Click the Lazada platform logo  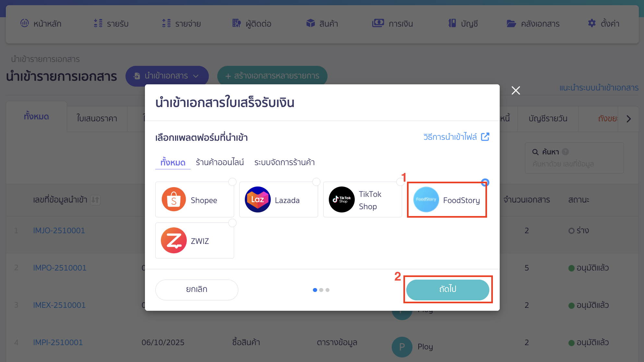(x=257, y=199)
